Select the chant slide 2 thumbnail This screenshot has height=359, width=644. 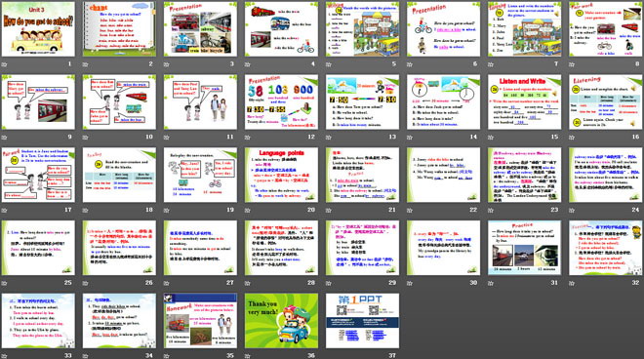coord(119,29)
